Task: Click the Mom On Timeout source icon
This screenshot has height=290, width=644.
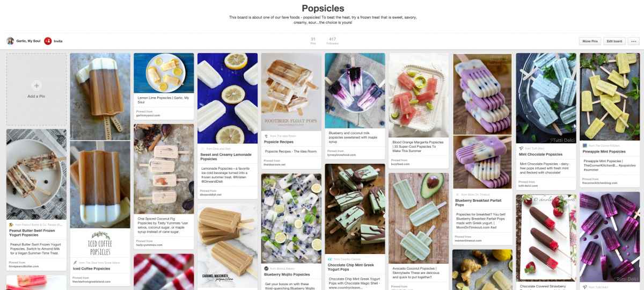Action: [458, 194]
